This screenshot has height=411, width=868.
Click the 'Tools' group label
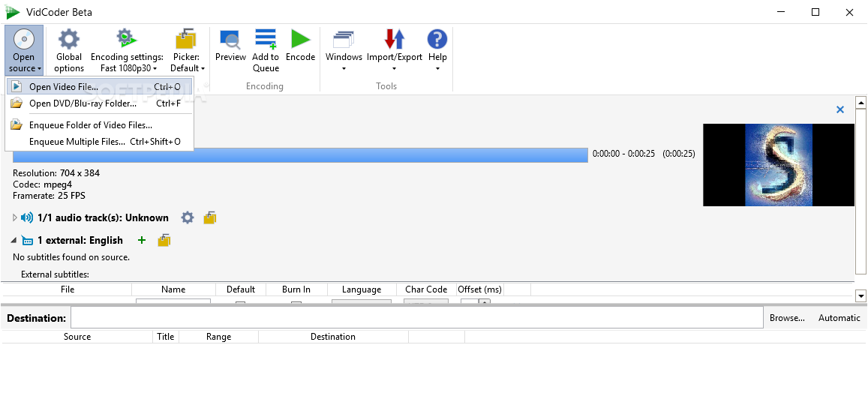click(386, 86)
